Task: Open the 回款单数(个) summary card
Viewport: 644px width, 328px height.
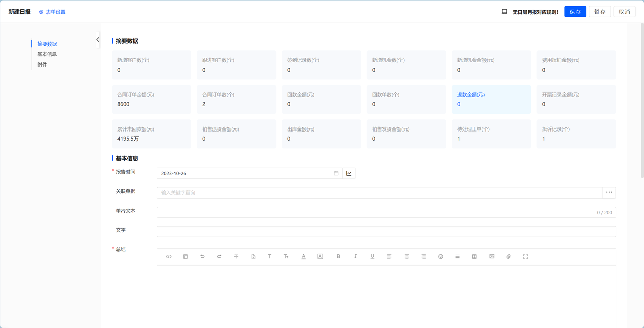Action: tap(407, 99)
